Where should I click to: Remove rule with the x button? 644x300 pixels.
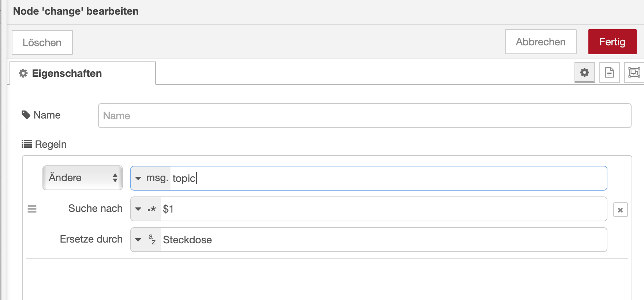(620, 210)
